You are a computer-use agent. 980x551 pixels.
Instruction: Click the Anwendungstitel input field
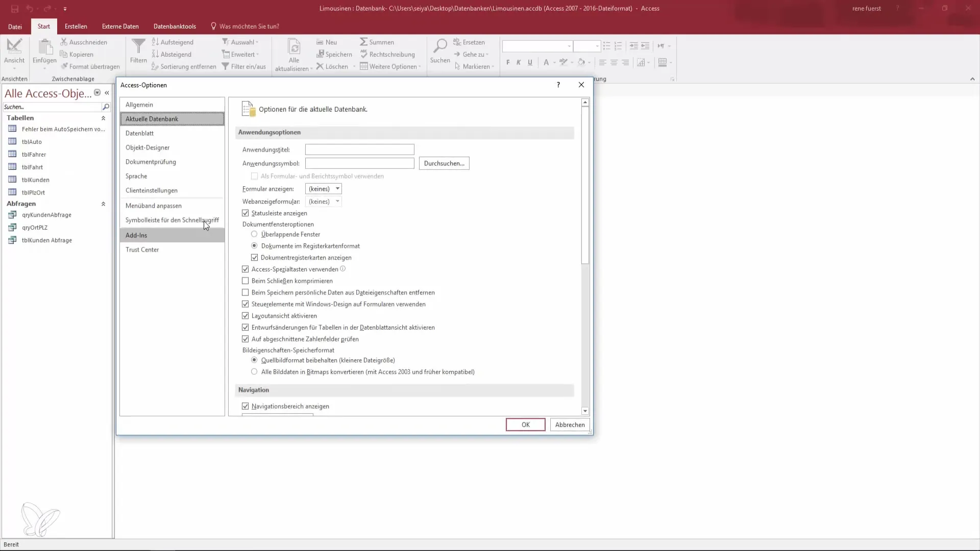coord(359,149)
